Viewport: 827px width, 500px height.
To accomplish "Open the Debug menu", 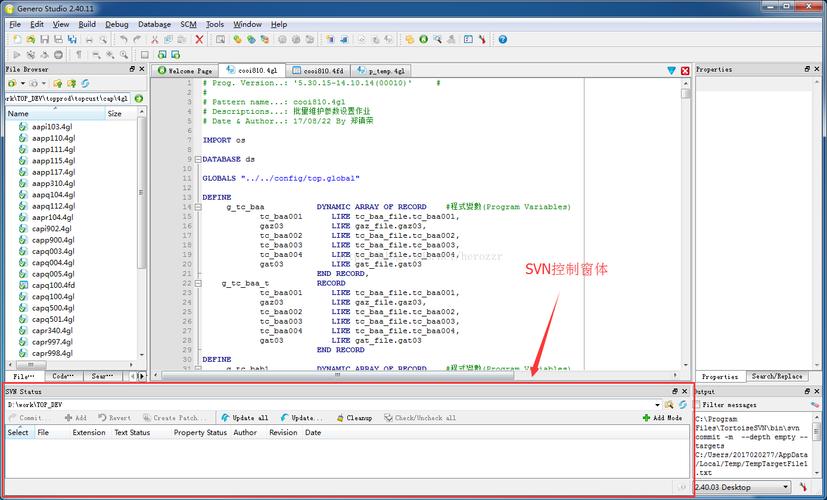I will click(117, 24).
